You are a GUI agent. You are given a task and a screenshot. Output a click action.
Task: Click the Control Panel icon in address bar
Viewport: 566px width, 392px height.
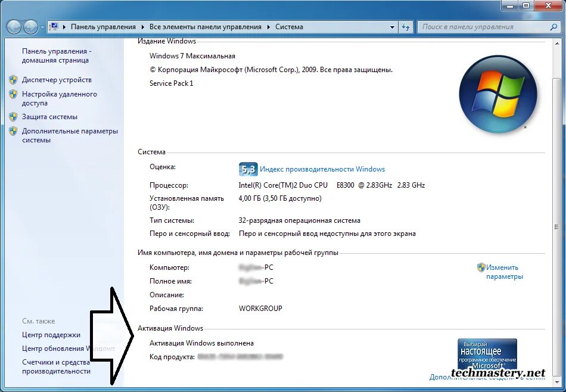pyautogui.click(x=54, y=27)
